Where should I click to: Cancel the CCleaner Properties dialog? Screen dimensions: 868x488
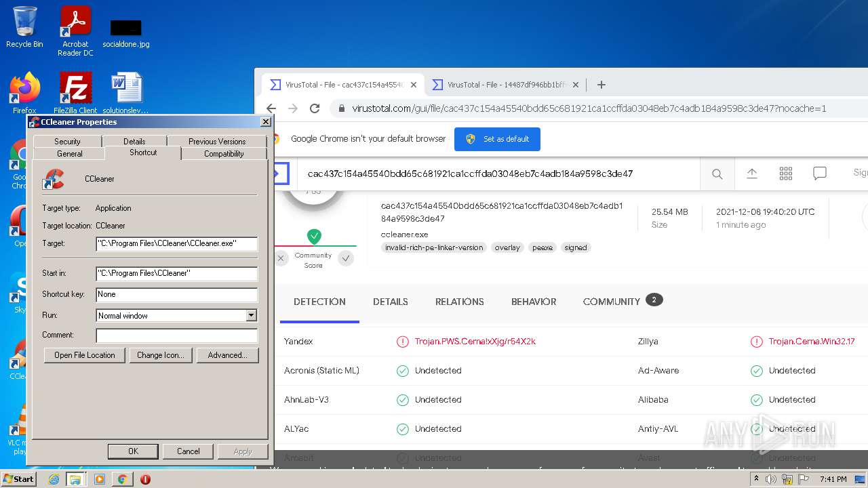point(189,451)
